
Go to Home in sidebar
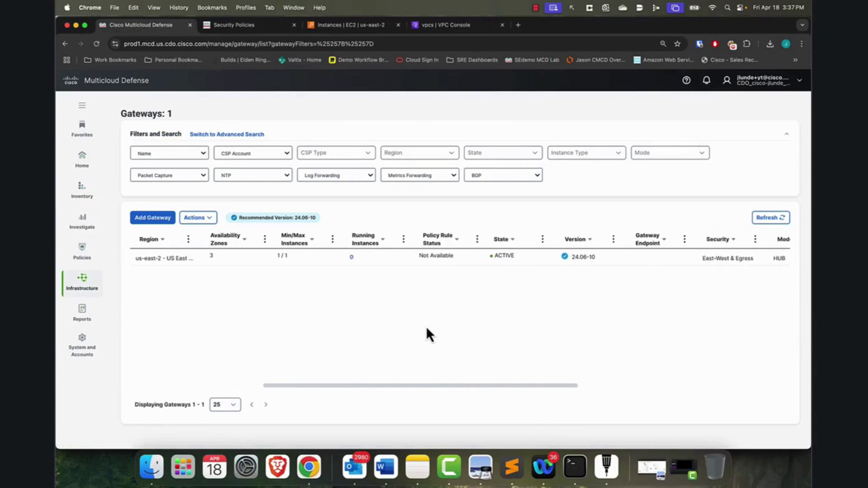click(x=82, y=160)
